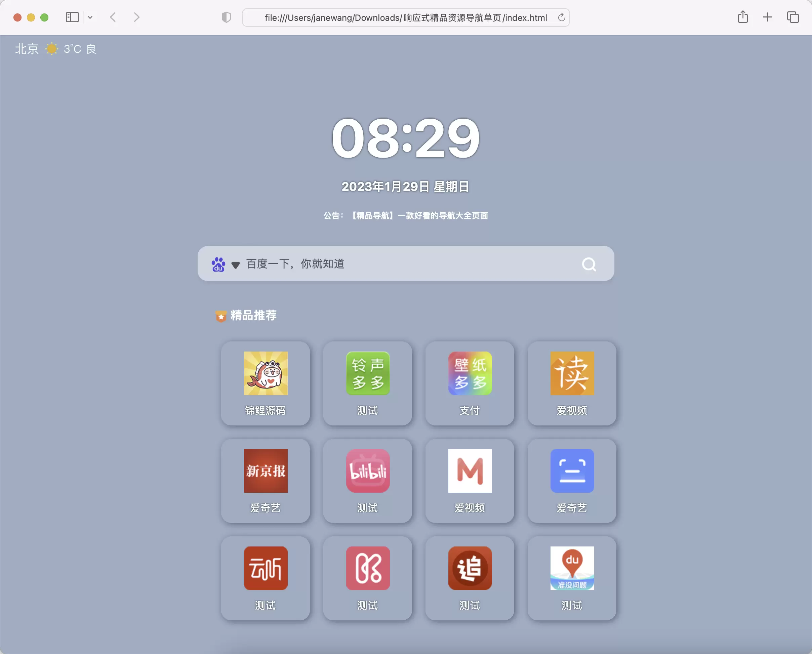Click the sun weather icon
Image resolution: width=812 pixels, height=654 pixels.
coord(52,49)
